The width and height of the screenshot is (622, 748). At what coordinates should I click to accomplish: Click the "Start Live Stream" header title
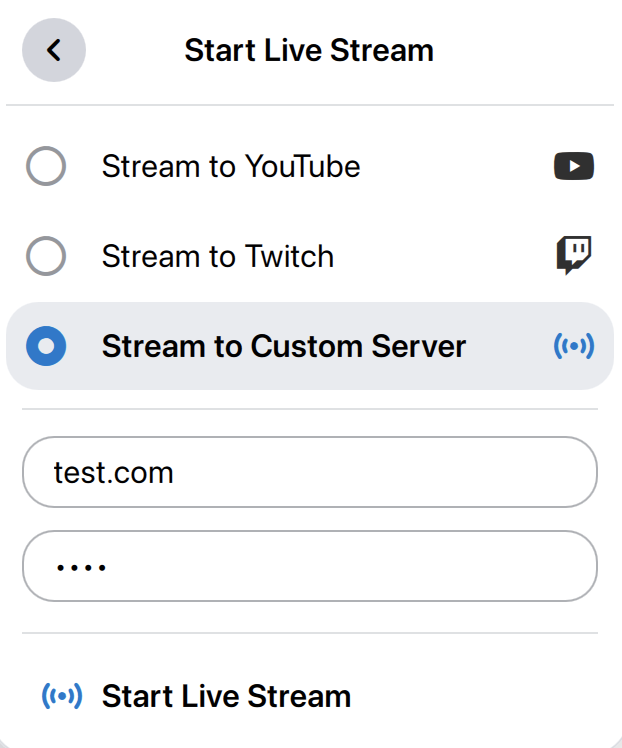click(x=309, y=50)
